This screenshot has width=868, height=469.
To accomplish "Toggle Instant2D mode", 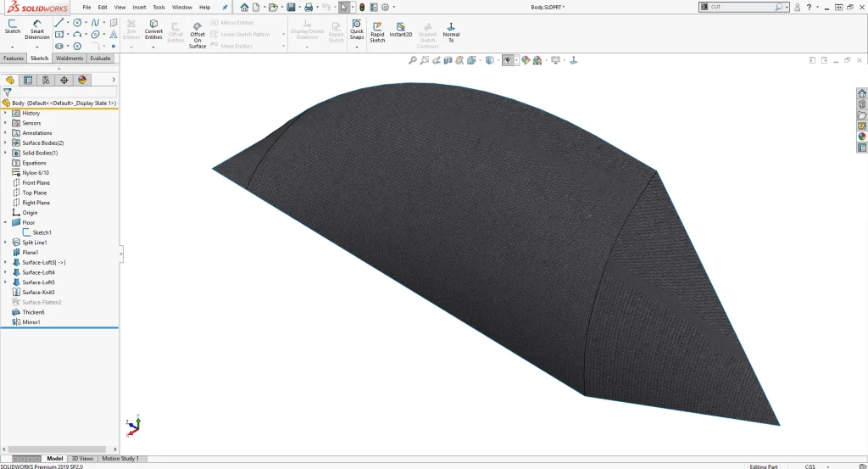I will [x=401, y=31].
